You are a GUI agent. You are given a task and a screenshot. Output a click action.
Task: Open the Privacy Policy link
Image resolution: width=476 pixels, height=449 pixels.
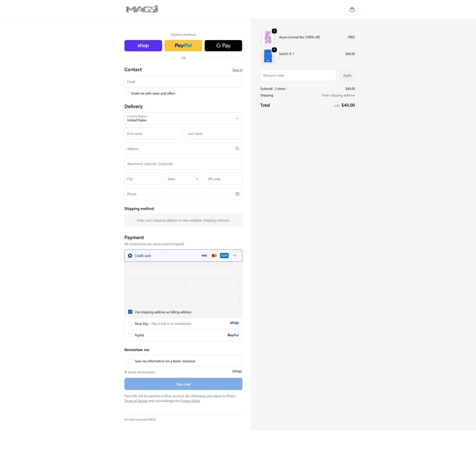(190, 401)
